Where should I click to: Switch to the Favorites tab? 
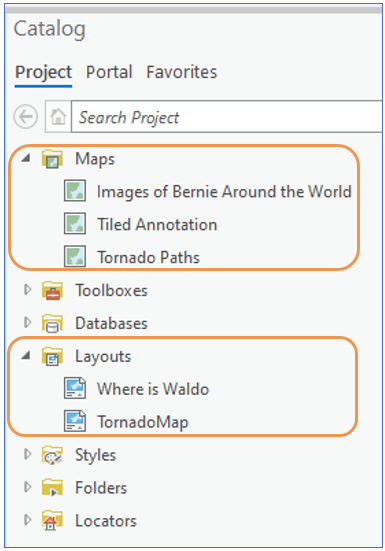tap(182, 72)
